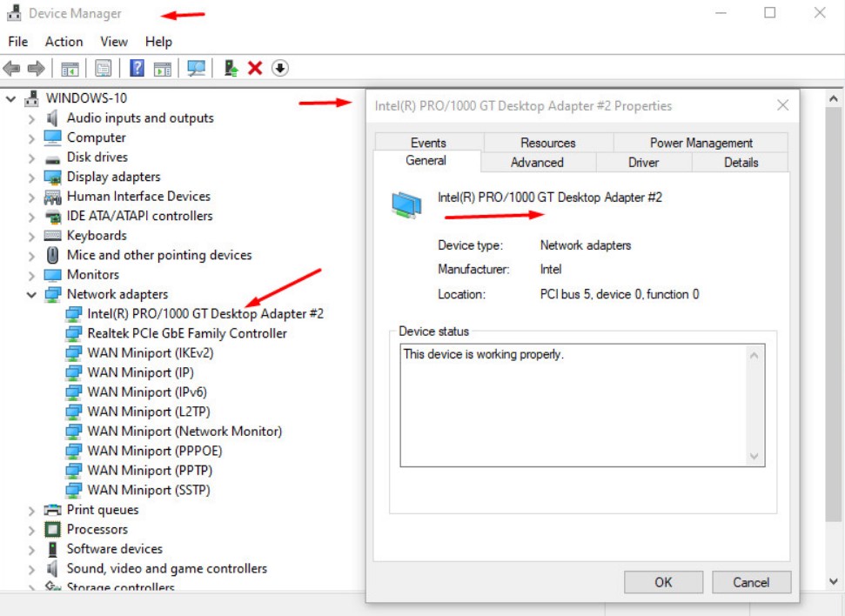Expand the Print queues node
The image size is (845, 616).
(x=31, y=511)
